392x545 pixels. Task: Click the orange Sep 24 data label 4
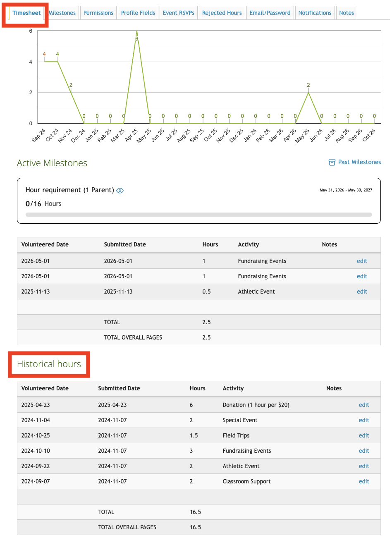(44, 54)
